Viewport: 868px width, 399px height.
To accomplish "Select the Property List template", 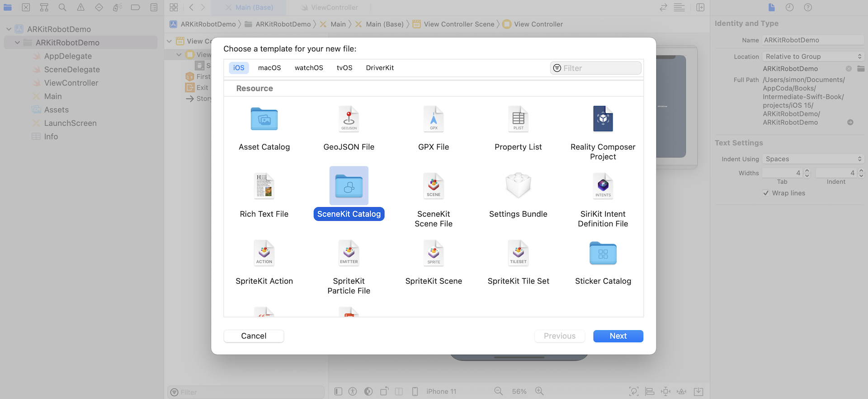I will pyautogui.click(x=518, y=119).
